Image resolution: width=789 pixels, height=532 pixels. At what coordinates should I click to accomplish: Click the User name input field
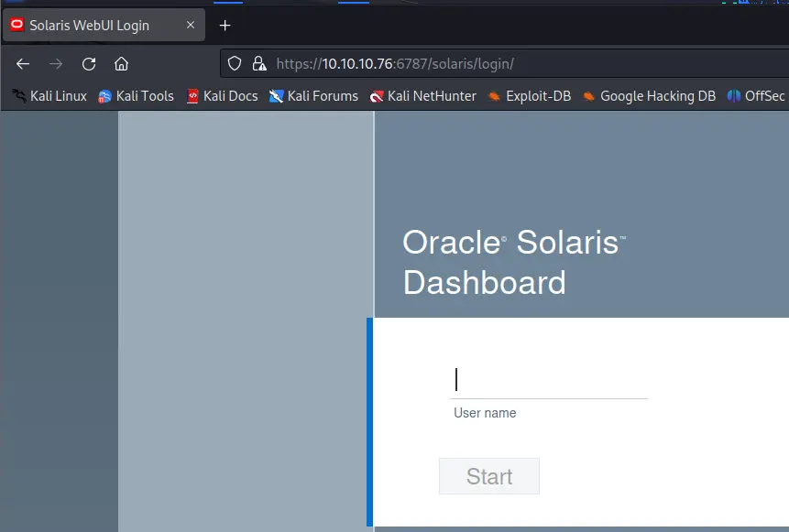549,381
